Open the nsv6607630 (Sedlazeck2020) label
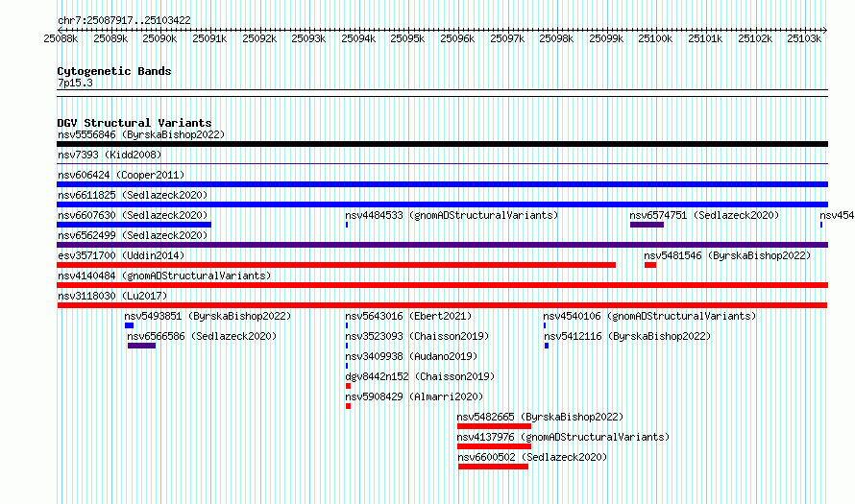Screen dimensions: 855x504 [x=133, y=215]
